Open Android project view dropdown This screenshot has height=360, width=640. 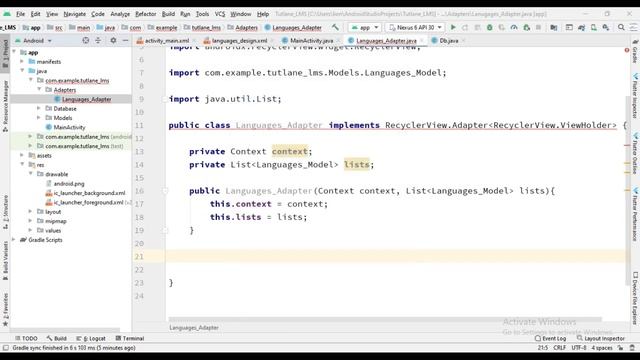pyautogui.click(x=33, y=40)
